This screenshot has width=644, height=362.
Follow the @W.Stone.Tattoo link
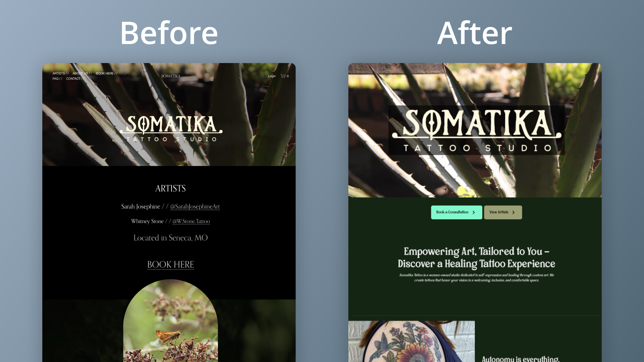click(x=191, y=221)
